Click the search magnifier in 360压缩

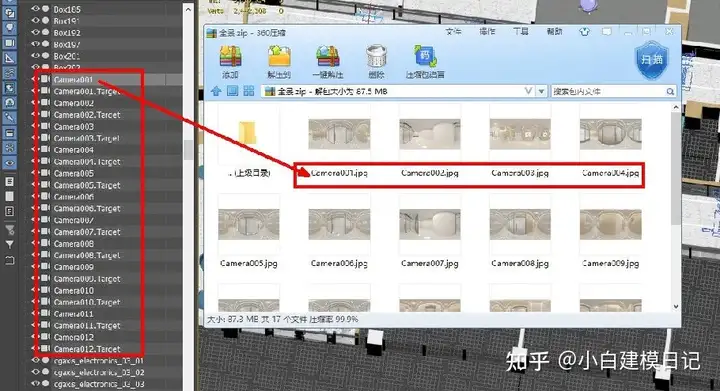pos(670,92)
